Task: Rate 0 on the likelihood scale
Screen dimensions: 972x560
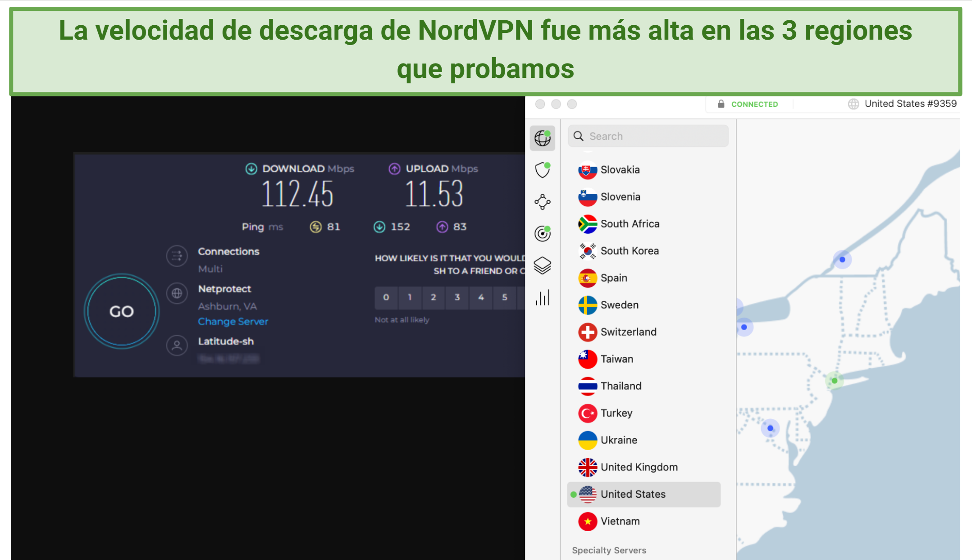Action: (386, 297)
